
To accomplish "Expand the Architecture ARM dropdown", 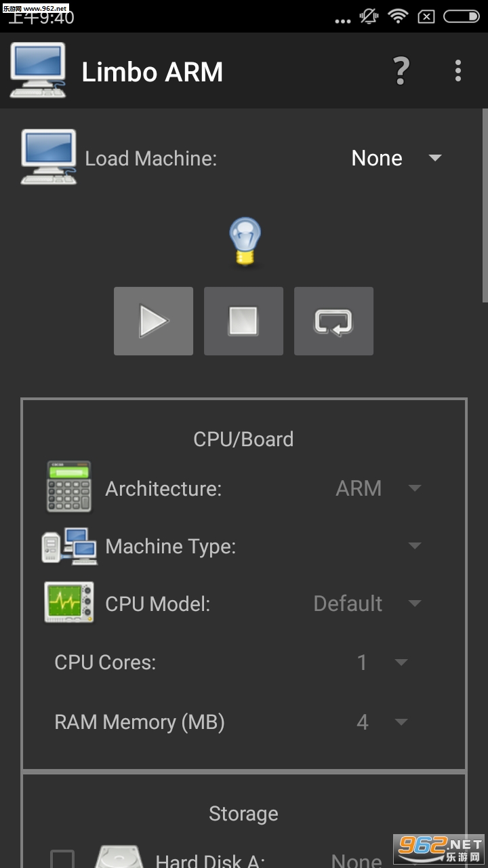I will click(378, 488).
